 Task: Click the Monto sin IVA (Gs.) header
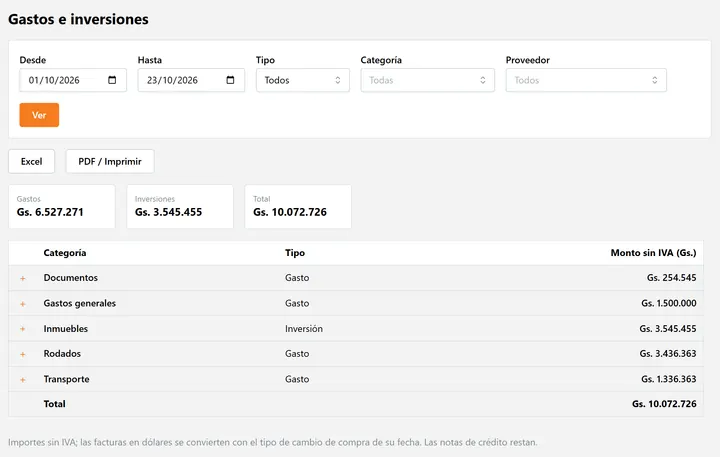(653, 253)
